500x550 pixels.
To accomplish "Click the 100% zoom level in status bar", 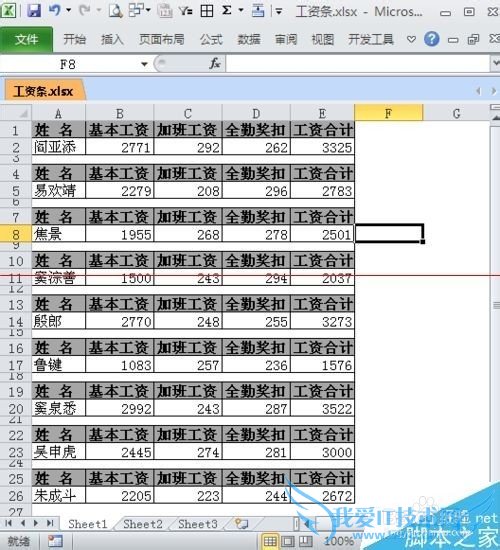I will [339, 541].
